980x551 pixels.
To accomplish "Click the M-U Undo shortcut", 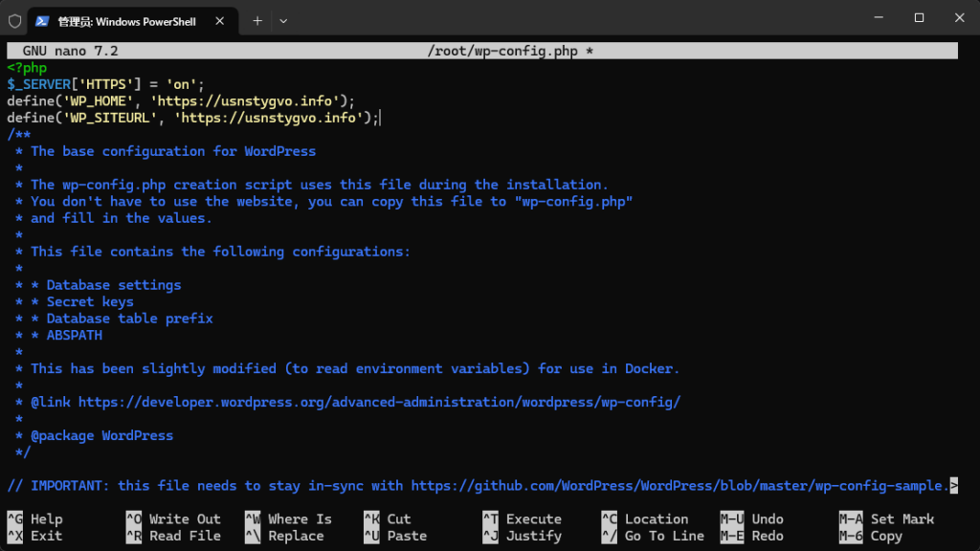I will click(x=751, y=518).
